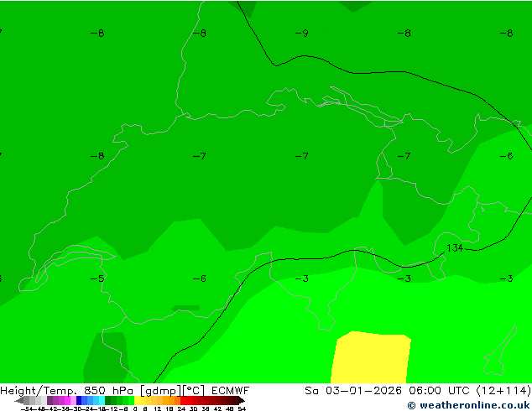This screenshot has width=532, height=411.
Task: Open the weatheronline.co.uk copyright link
Action: [468, 405]
